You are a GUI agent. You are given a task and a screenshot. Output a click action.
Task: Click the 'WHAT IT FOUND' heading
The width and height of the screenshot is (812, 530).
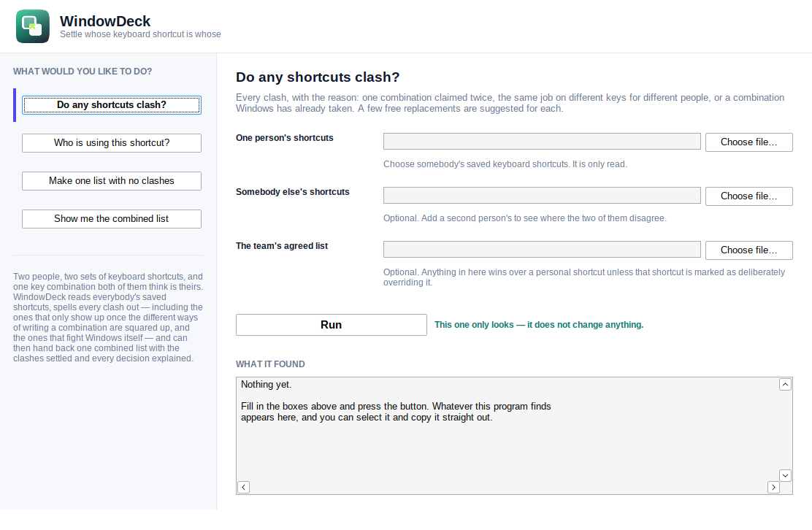tap(270, 364)
